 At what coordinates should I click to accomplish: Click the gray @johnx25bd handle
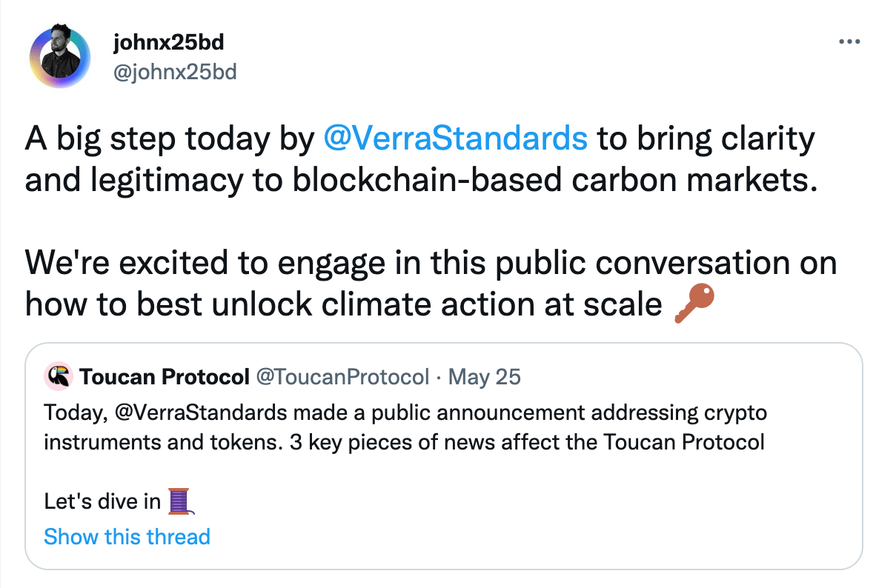pos(175,73)
